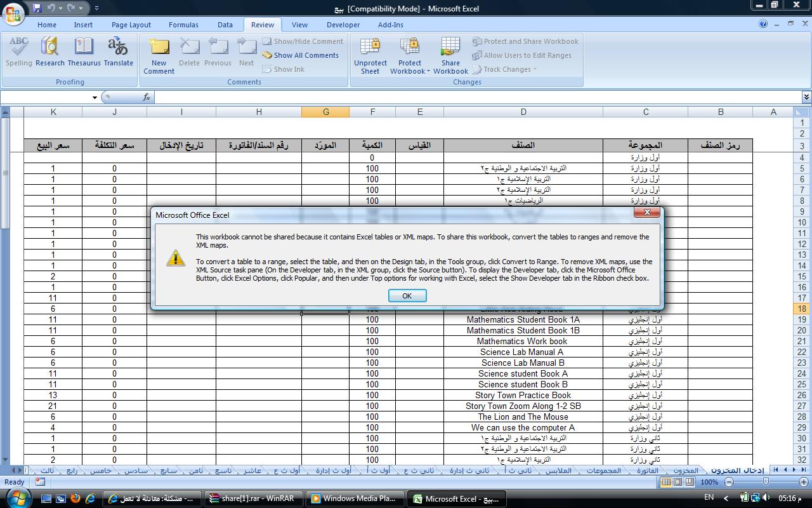Select the الملابس sheet tab
The width and height of the screenshot is (812, 508).
tap(559, 471)
